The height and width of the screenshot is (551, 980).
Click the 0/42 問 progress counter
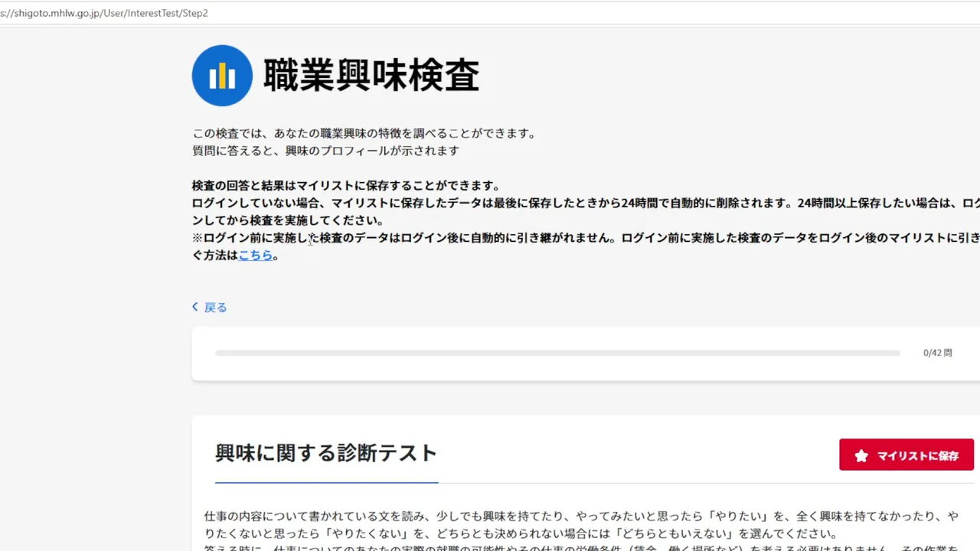point(938,353)
